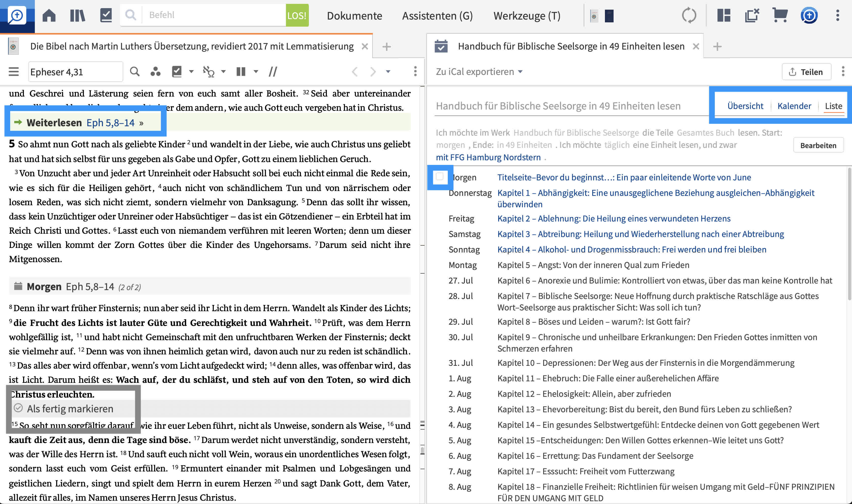Click the reference box showing Epheser 4,31
The height and width of the screenshot is (504, 852).
pyautogui.click(x=75, y=72)
